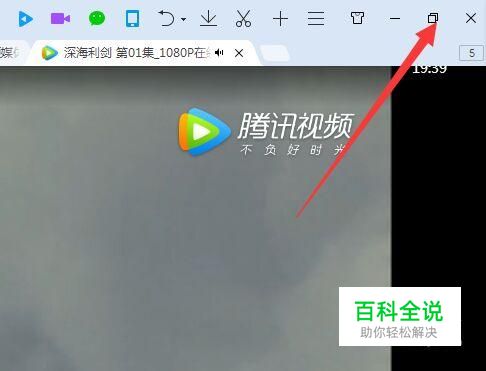Image resolution: width=486 pixels, height=371 pixels.
Task: Switch to the partly hidden left tab
Action: click(x=12, y=53)
